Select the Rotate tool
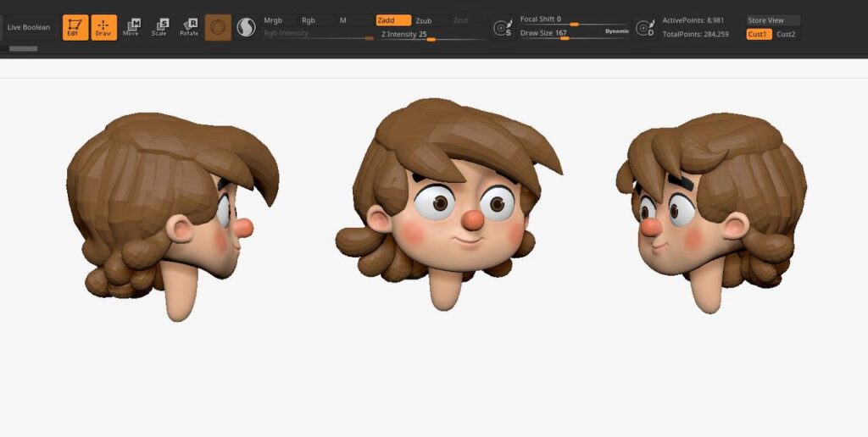 coord(189,27)
